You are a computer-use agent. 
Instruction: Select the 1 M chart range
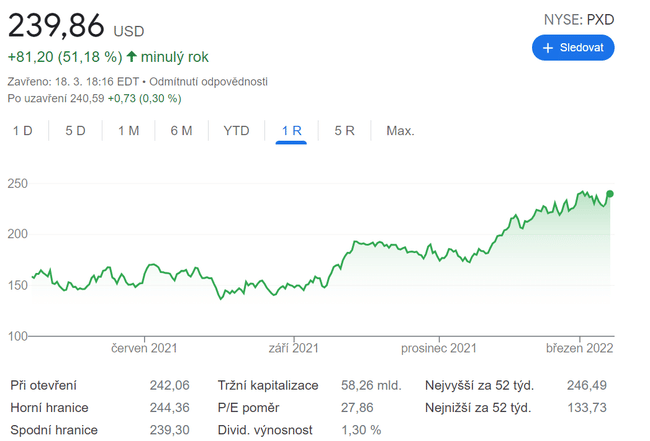128,131
